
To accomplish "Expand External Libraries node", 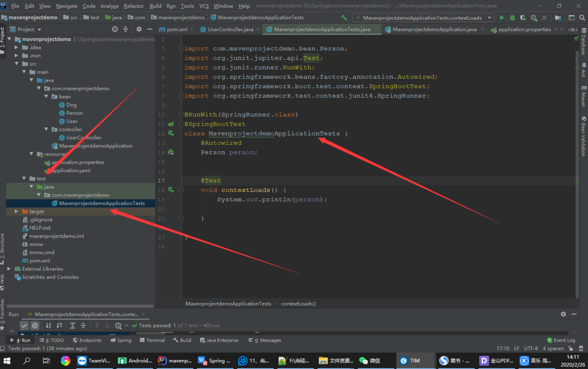I will [10, 269].
